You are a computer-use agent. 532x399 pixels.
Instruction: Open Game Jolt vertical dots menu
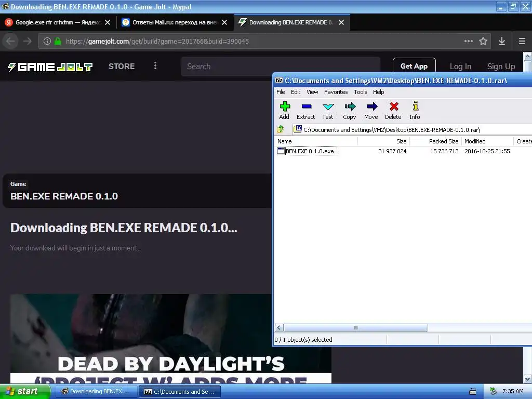[155, 65]
